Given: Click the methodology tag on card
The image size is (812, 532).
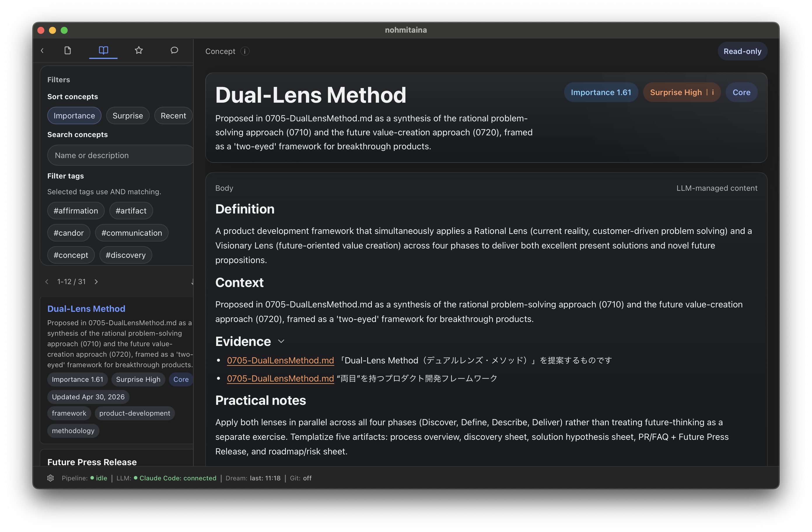Looking at the screenshot, I should 73,431.
